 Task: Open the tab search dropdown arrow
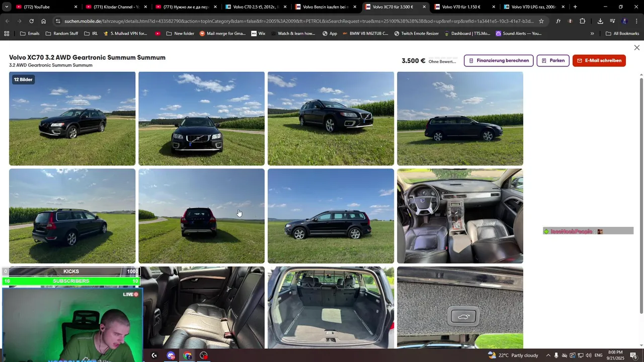(6, 7)
